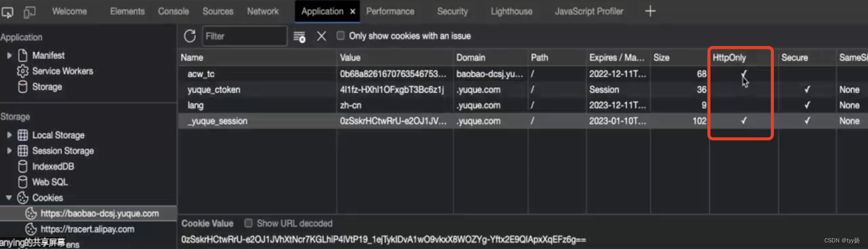Open Manifest in the Application sidebar

click(x=48, y=55)
